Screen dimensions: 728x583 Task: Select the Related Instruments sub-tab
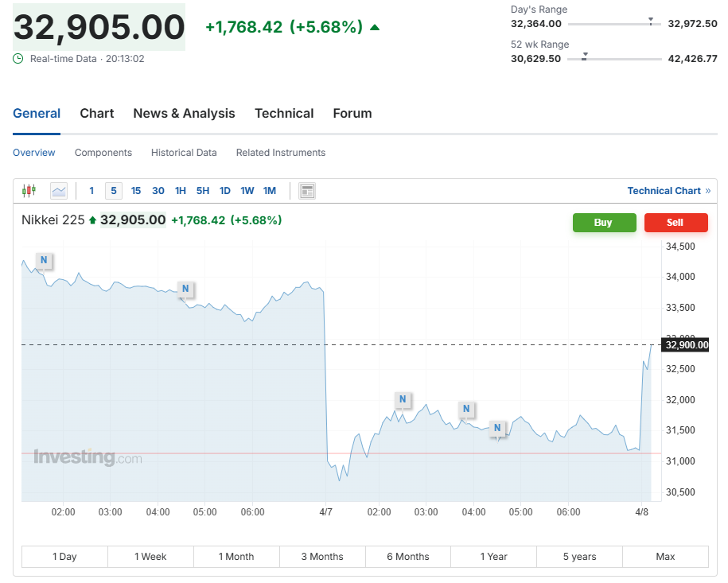tap(280, 153)
